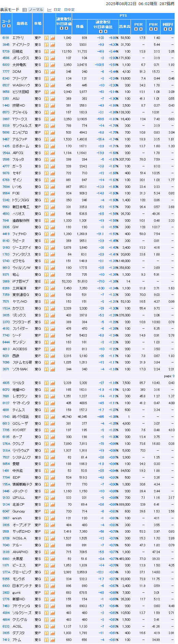Sort 利回り column with up arrow
This screenshot has width=178, height=644.
pyautogui.click(x=165, y=29)
